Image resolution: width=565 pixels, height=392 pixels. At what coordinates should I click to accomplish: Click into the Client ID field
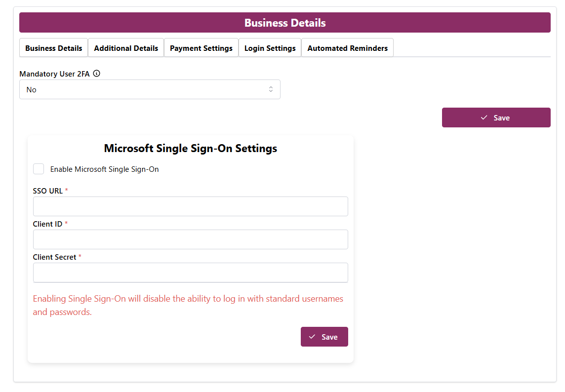pyautogui.click(x=190, y=239)
